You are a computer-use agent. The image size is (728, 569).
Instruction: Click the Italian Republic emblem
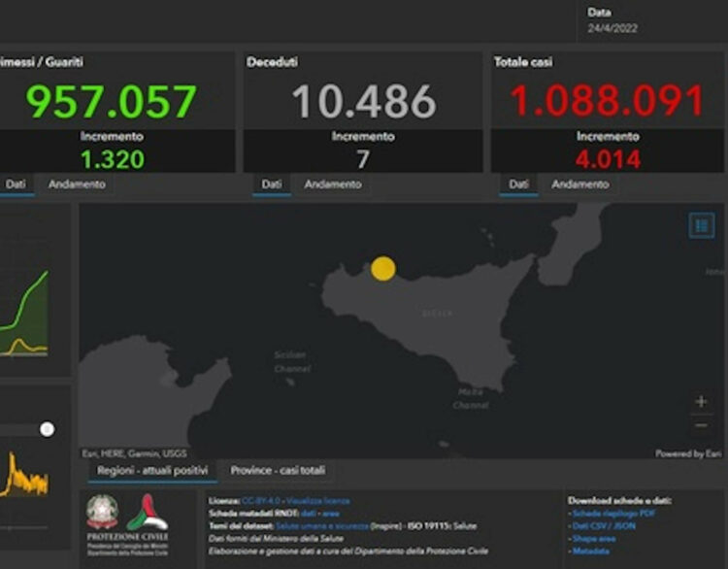click(x=102, y=512)
